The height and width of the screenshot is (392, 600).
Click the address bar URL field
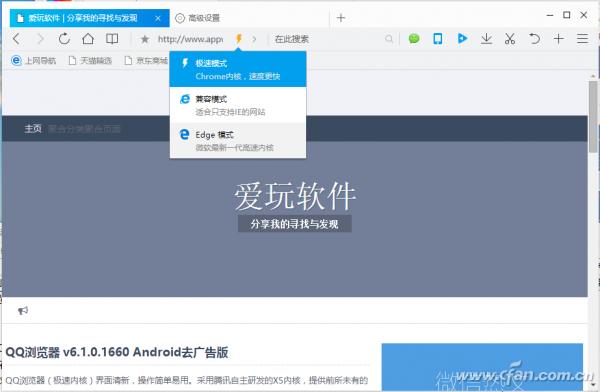[190, 39]
